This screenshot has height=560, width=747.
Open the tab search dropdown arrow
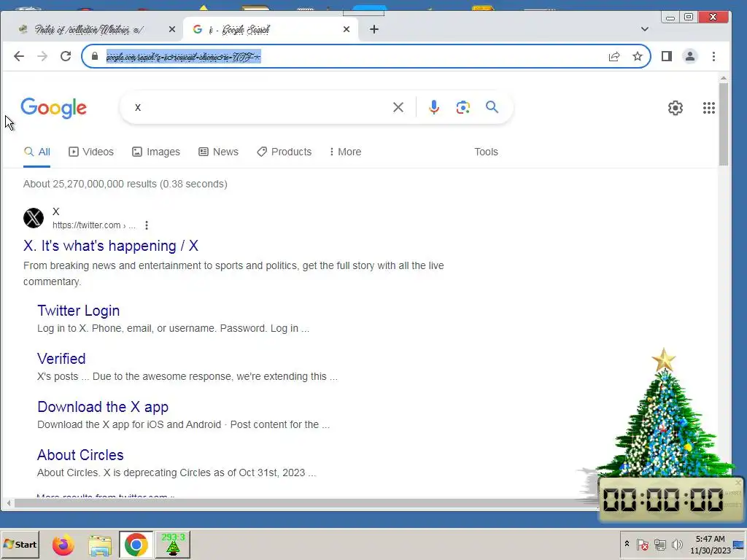[x=645, y=29]
